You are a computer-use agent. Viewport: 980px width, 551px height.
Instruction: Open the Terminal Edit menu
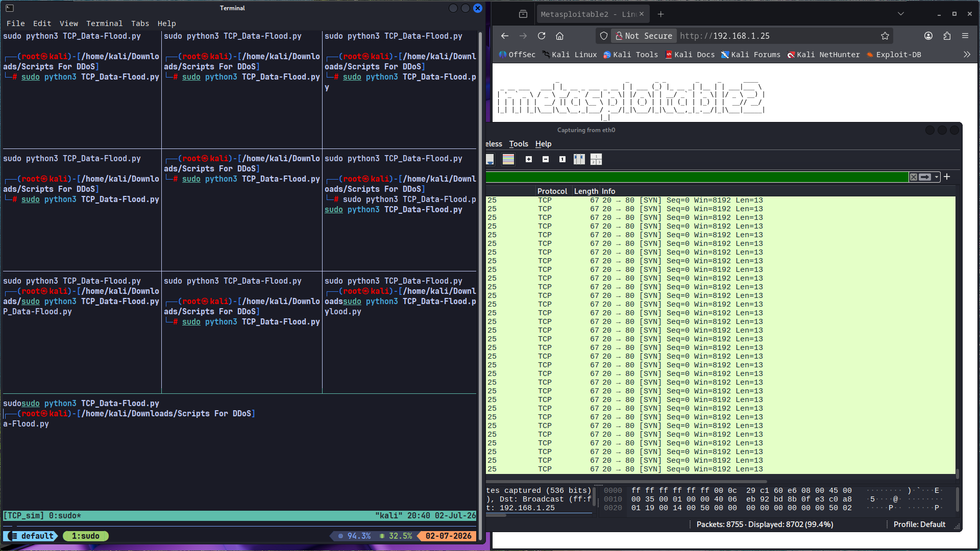pos(42,23)
